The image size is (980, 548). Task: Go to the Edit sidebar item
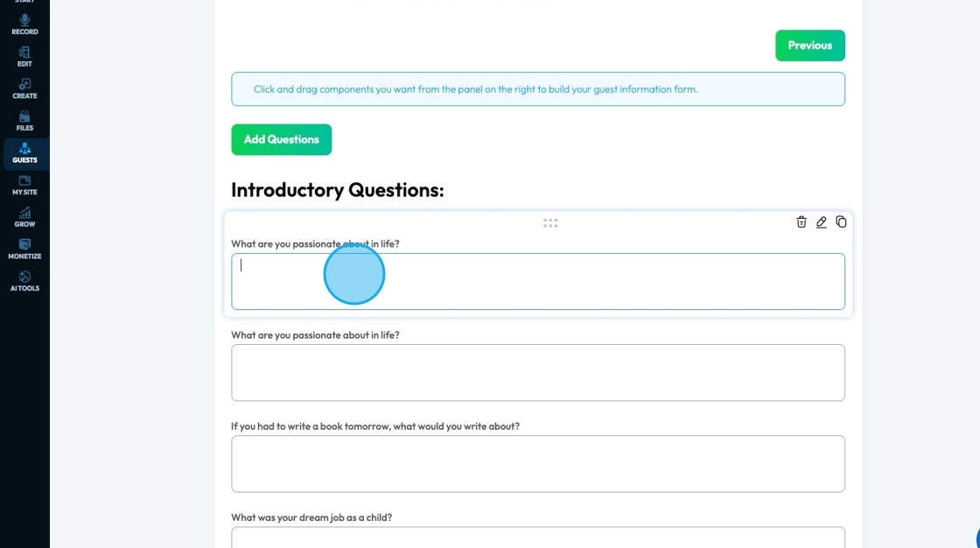[24, 56]
